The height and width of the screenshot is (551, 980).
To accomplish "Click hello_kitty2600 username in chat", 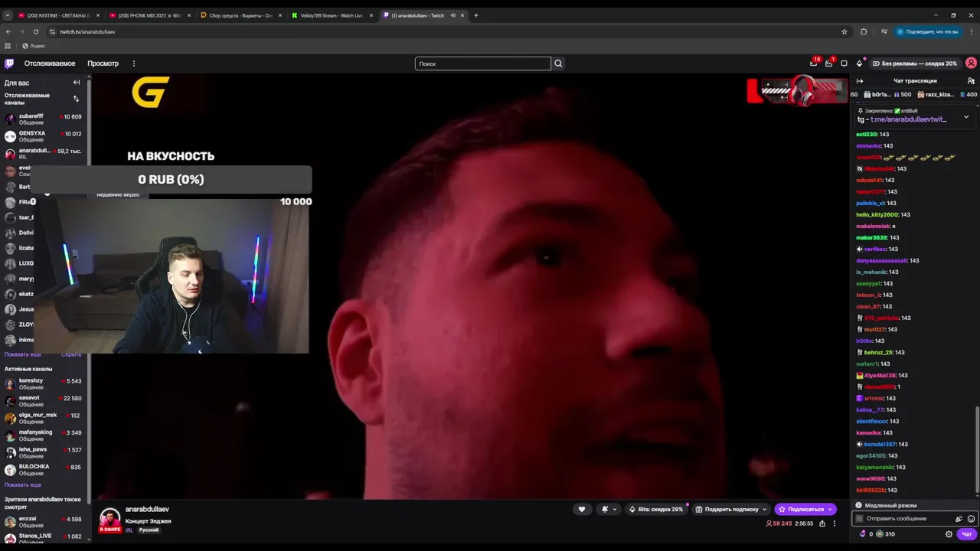I will click(x=877, y=214).
